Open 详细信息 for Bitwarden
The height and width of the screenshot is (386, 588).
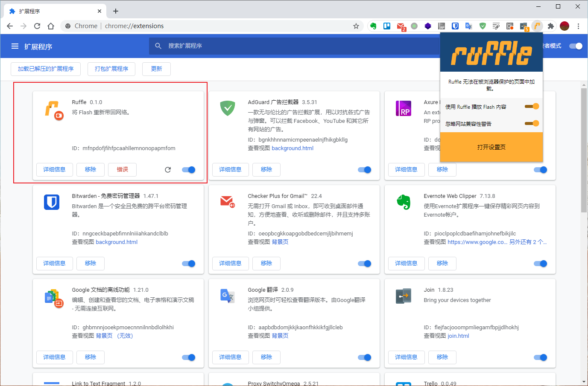pos(54,263)
